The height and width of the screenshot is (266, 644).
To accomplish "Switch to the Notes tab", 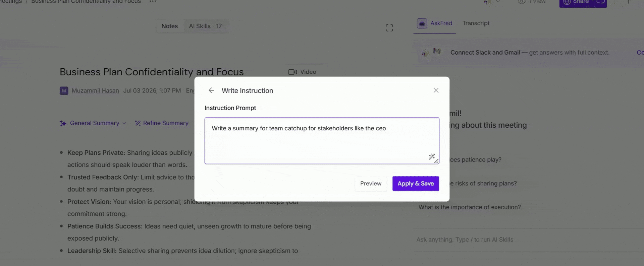I will pyautogui.click(x=169, y=26).
